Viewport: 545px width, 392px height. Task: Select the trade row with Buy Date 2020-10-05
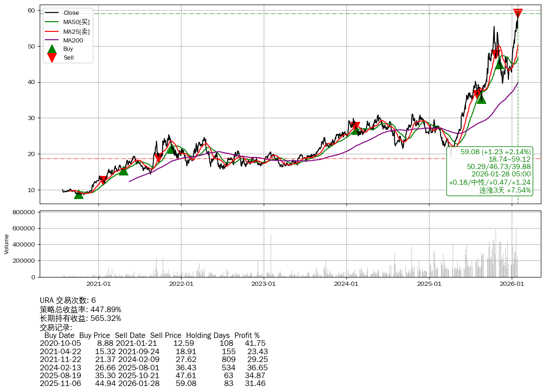[x=152, y=343]
